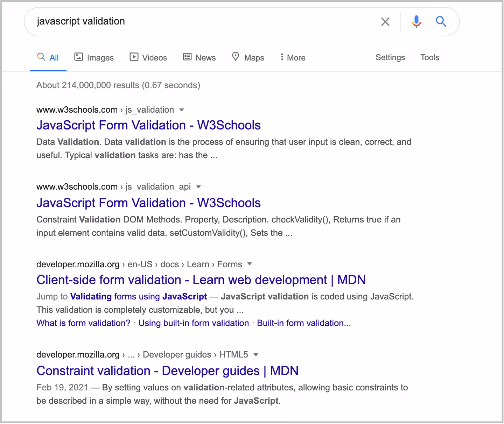Click the 'Feb 19, 2021' date text
Image resolution: width=504 pixels, height=424 pixels.
pyautogui.click(x=62, y=388)
